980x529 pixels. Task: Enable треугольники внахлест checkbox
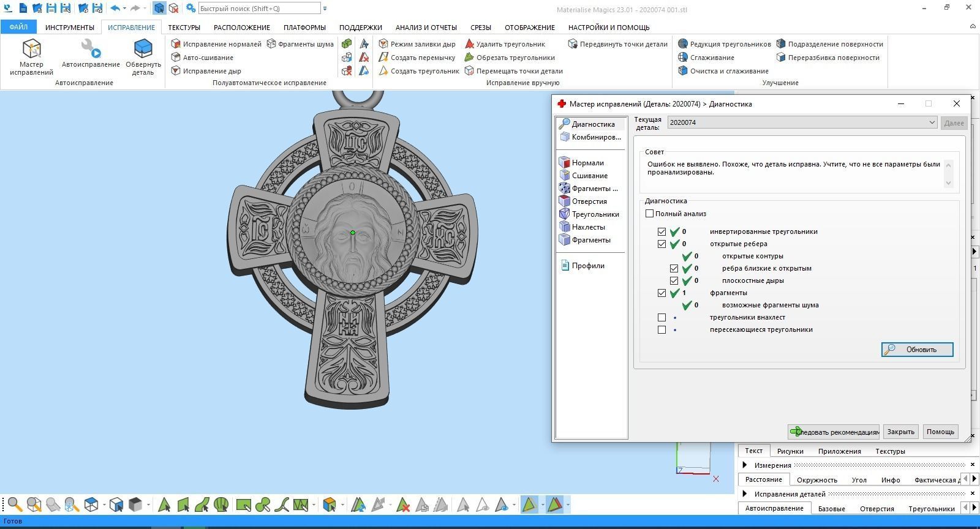click(x=661, y=318)
